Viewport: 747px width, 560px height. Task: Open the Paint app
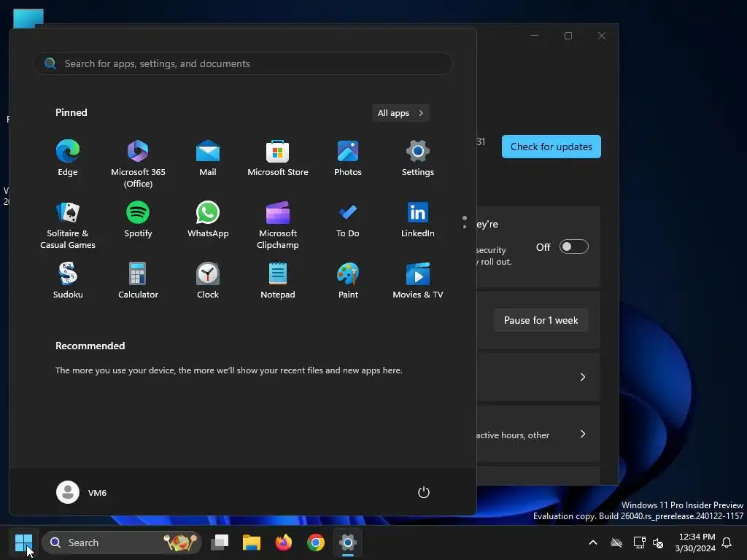click(x=348, y=281)
